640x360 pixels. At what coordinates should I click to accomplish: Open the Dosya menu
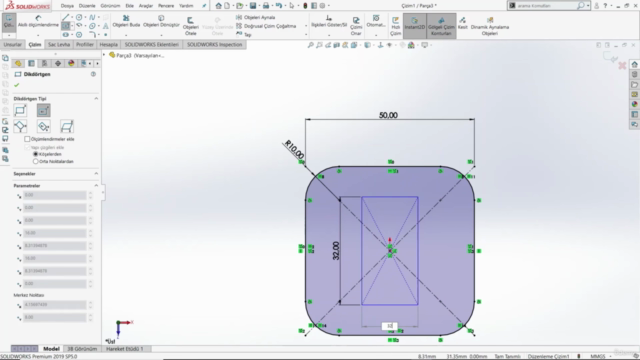click(67, 6)
